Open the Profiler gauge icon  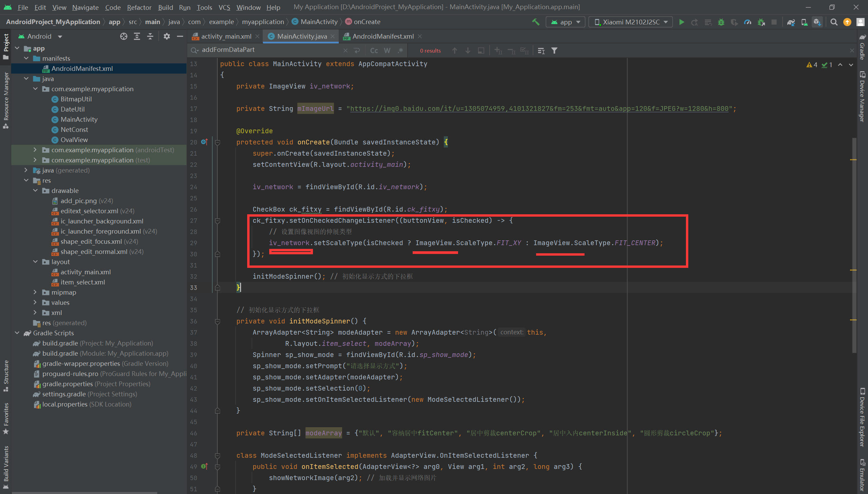[x=748, y=22]
